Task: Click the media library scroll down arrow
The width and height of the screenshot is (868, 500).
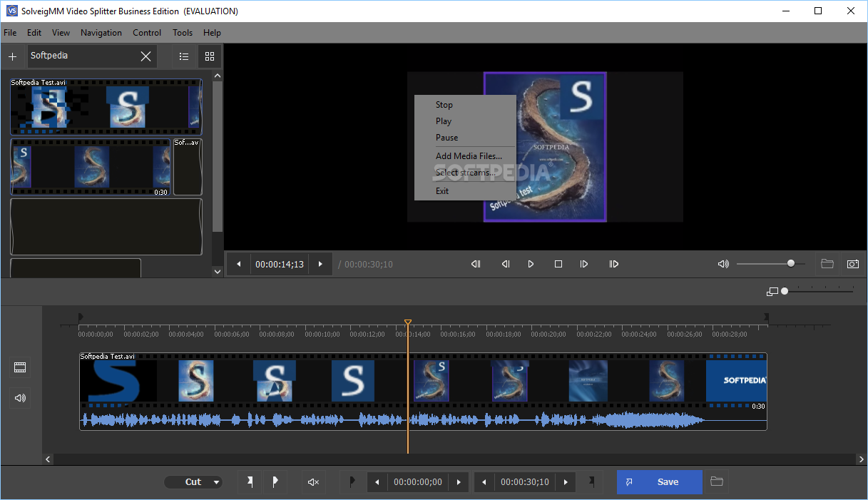Action: point(218,272)
